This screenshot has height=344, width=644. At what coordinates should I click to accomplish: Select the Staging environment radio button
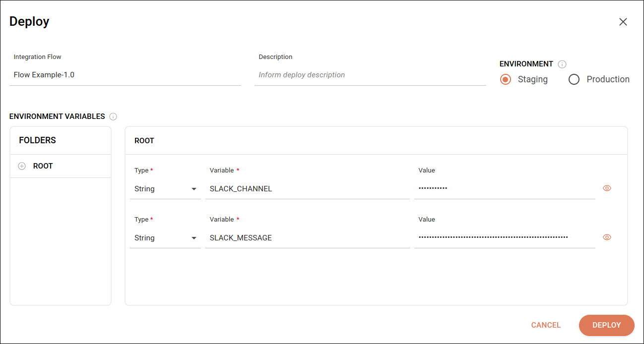point(506,79)
